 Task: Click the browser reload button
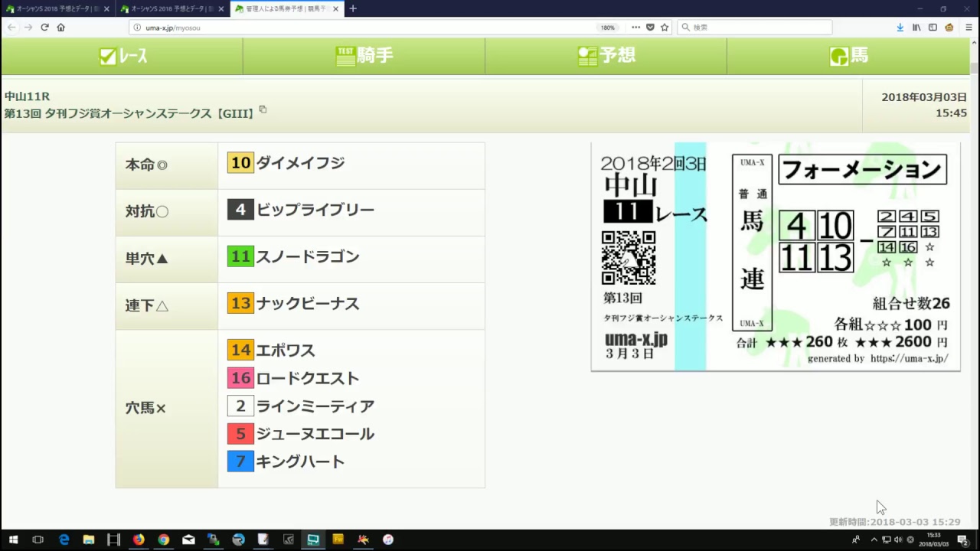point(44,28)
